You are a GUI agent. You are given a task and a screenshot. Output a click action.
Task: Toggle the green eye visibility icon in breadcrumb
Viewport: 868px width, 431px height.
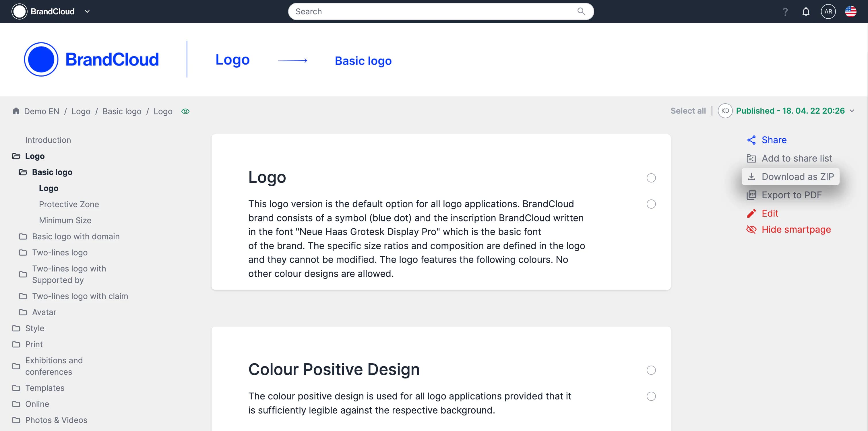point(185,111)
